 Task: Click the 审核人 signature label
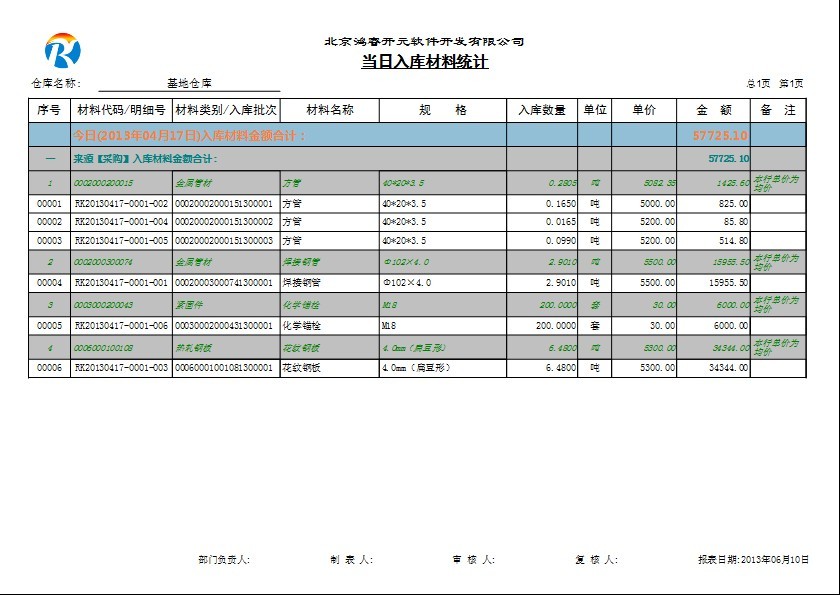(x=474, y=560)
